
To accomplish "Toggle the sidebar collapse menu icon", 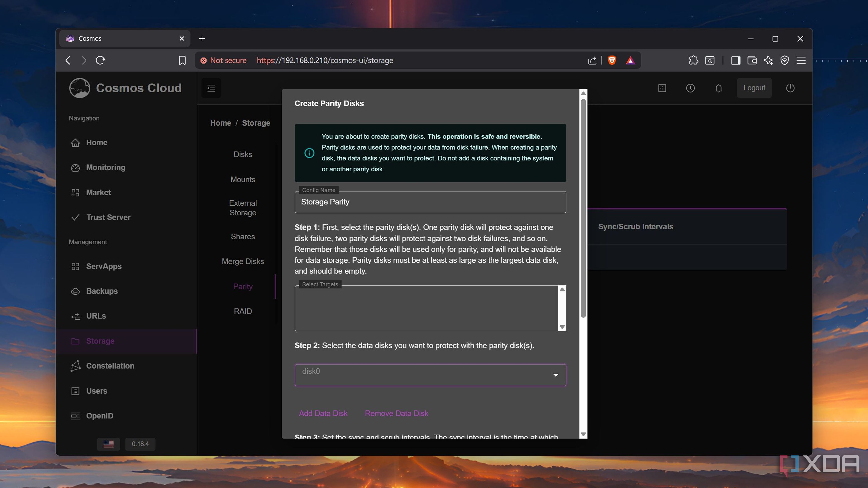I will pyautogui.click(x=211, y=88).
